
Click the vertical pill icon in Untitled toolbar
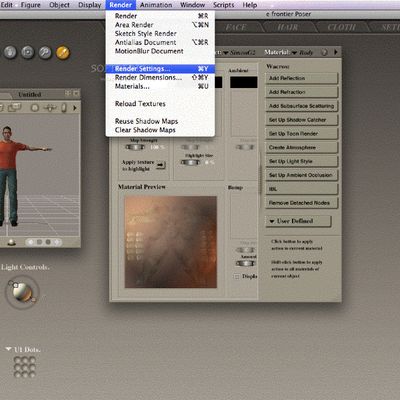[64, 108]
